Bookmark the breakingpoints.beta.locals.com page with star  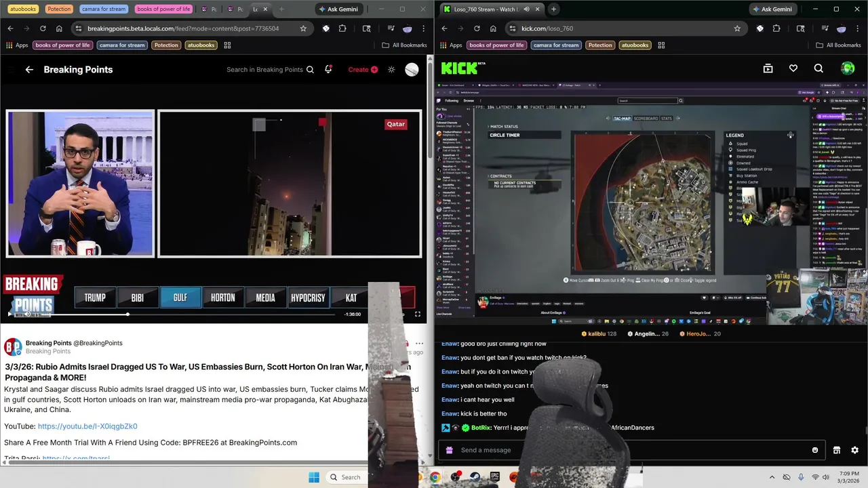(x=303, y=28)
